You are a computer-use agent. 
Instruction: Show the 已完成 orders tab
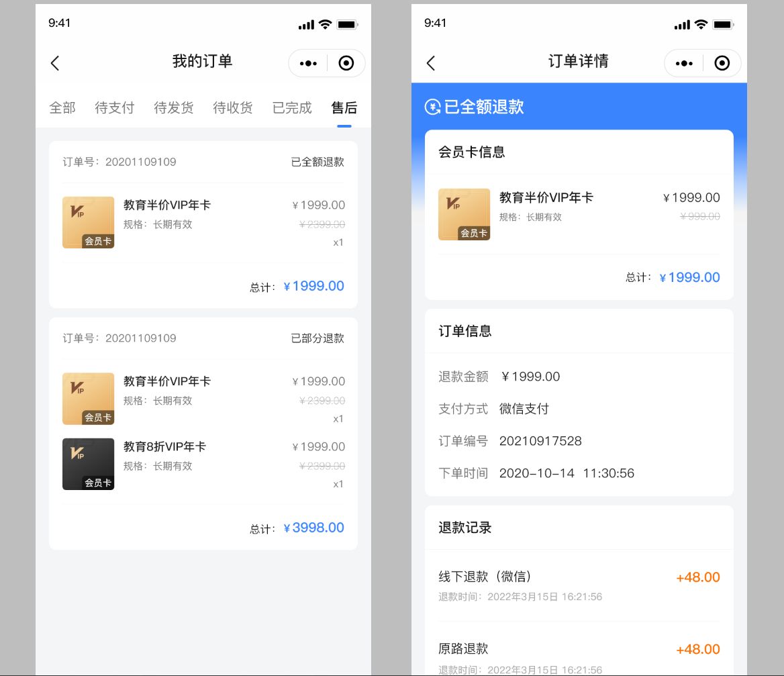pos(292,107)
